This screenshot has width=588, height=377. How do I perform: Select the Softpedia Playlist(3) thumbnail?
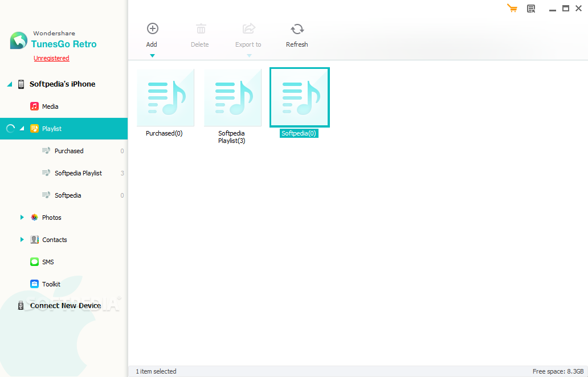coord(232,97)
